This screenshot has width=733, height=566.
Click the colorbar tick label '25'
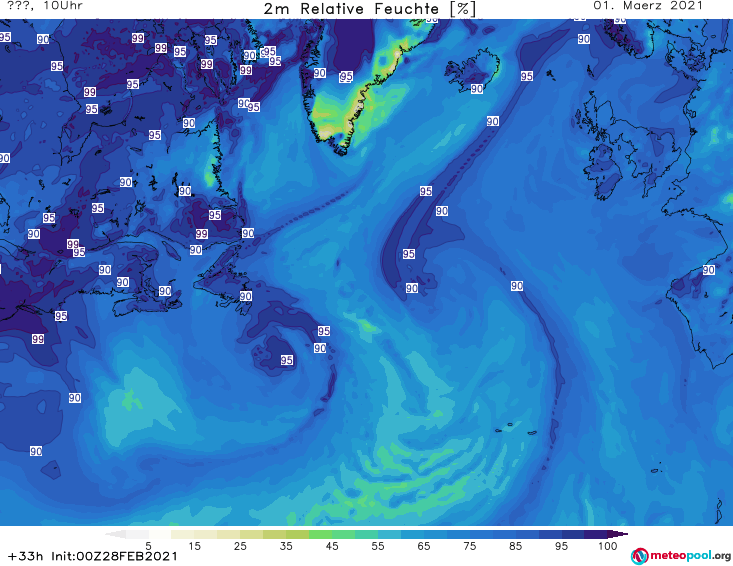tap(240, 546)
